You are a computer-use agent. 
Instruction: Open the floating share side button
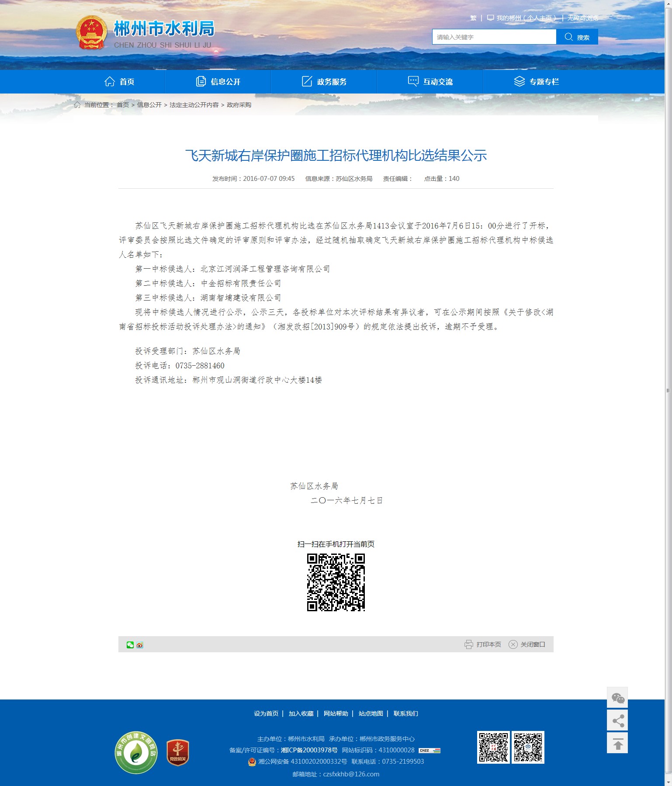(x=617, y=720)
